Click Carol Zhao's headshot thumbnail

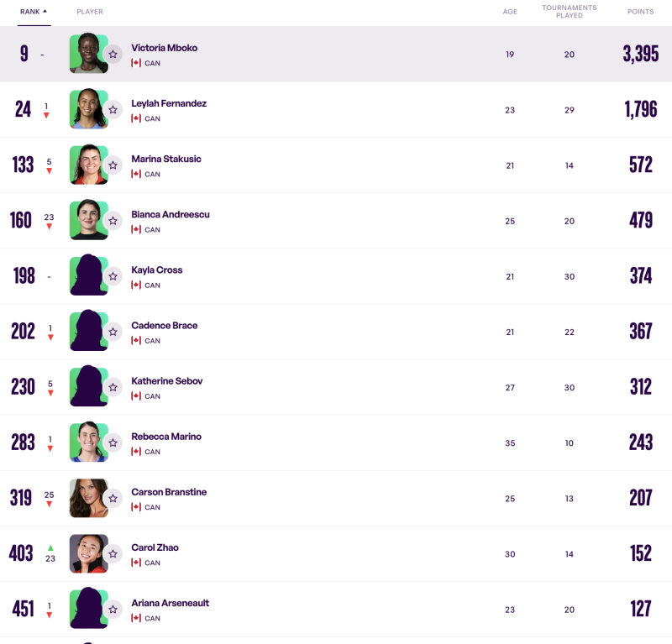[x=89, y=553]
